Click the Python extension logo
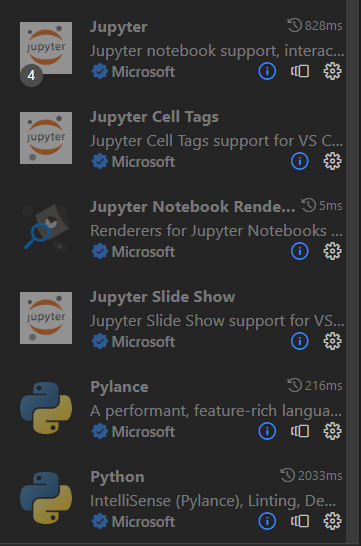The image size is (361, 546). [46, 498]
